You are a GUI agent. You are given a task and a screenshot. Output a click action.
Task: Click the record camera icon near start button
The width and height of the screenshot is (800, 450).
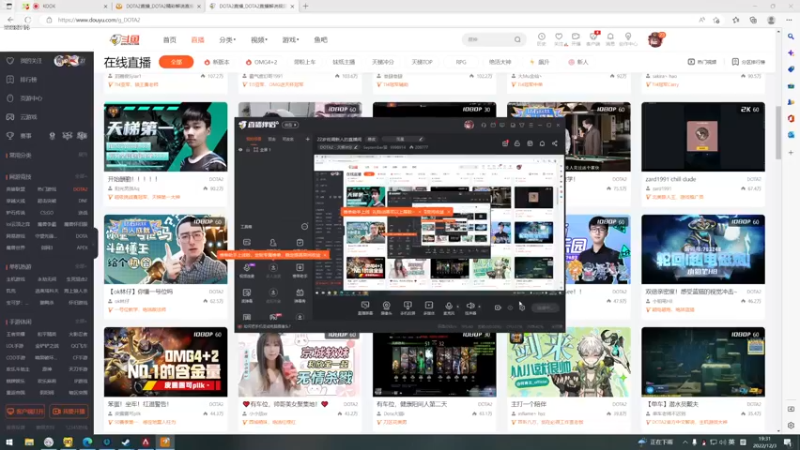pyautogui.click(x=497, y=308)
